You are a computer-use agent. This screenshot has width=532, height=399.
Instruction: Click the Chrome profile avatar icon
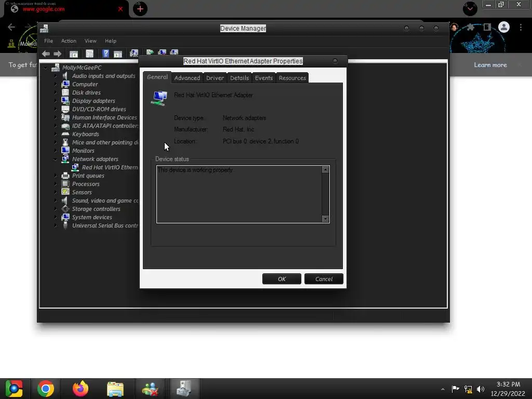click(x=504, y=27)
